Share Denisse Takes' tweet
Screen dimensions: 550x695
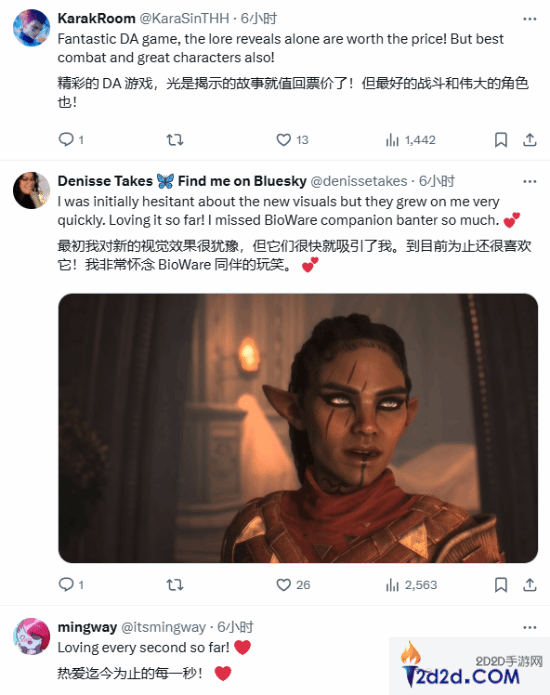pyautogui.click(x=530, y=585)
